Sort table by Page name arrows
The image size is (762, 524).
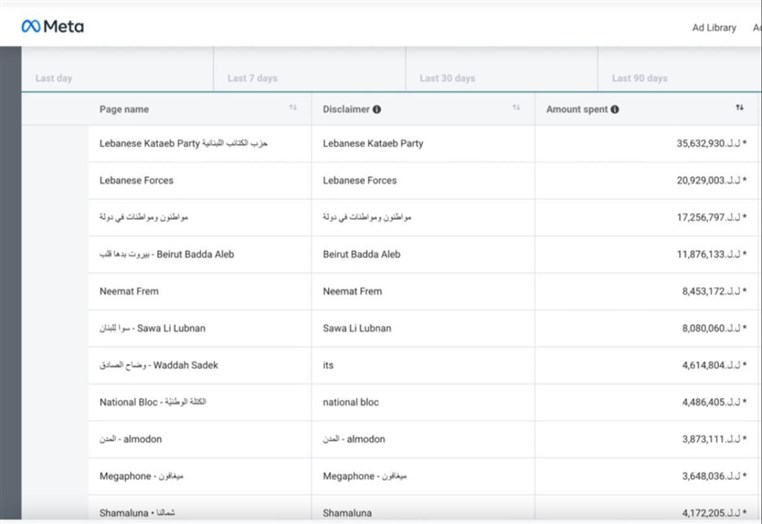[x=293, y=108]
